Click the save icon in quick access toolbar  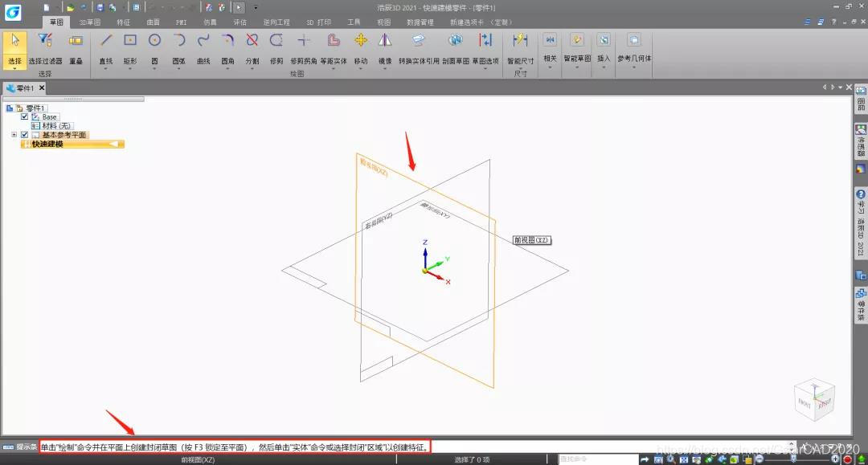(100, 8)
